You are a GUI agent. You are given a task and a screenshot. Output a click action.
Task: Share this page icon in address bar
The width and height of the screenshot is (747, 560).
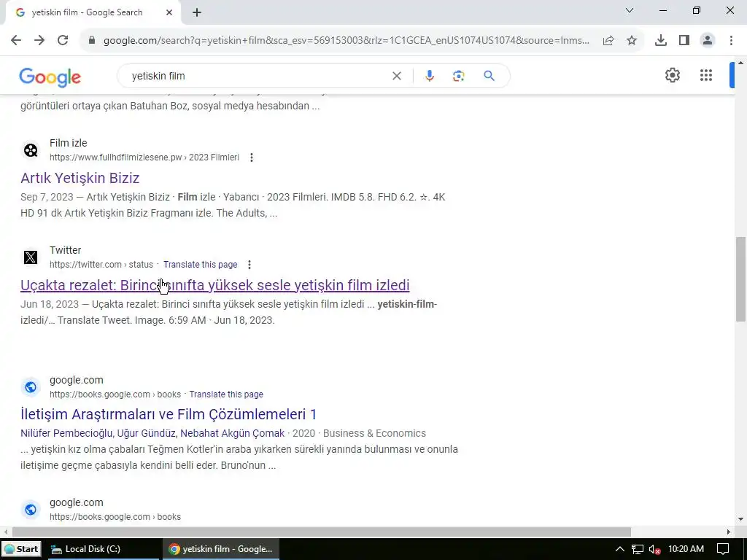[608, 41]
